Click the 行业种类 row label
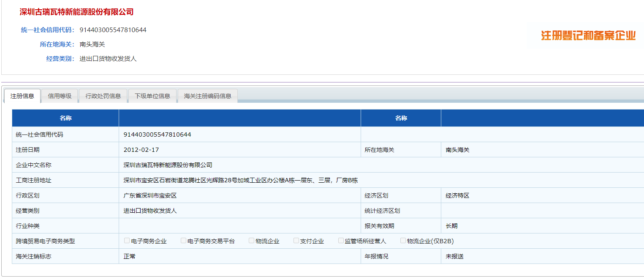 click(27, 226)
